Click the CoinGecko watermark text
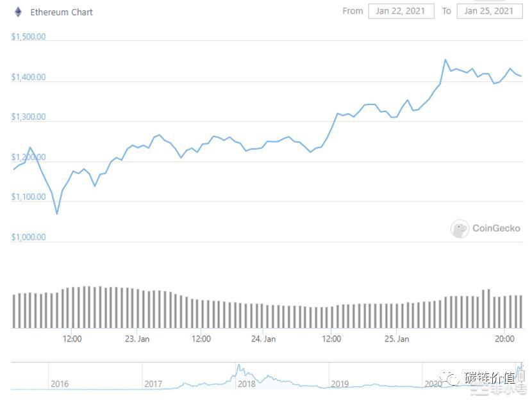The image size is (532, 401). pos(496,228)
